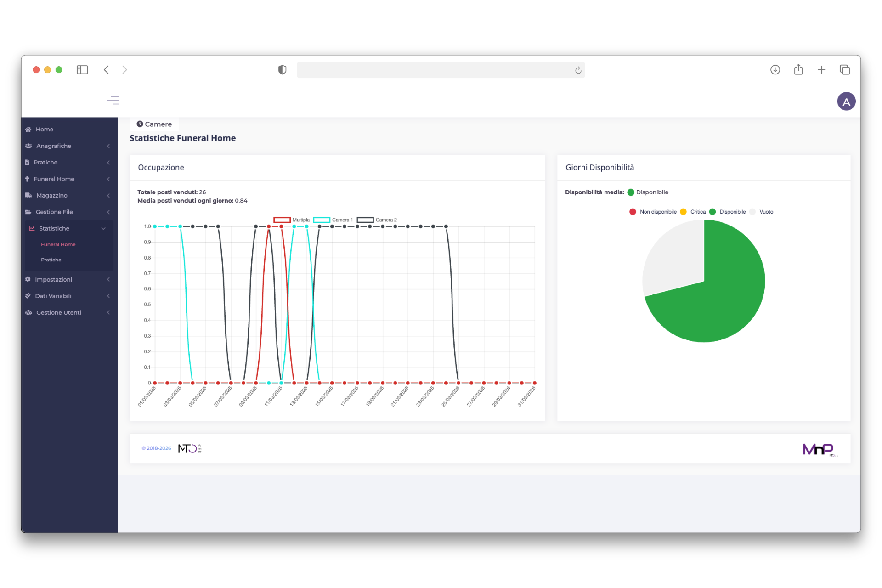Open the user avatar A menu
Screen dimensions: 882x588
(x=846, y=102)
